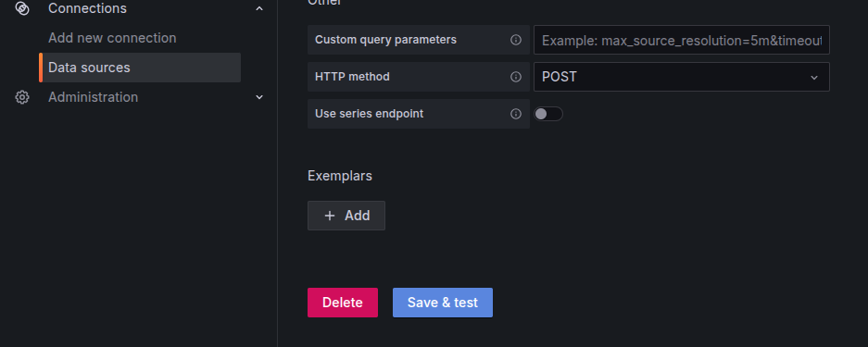Open info tooltip for HTTP method
868x347 pixels.
(516, 77)
